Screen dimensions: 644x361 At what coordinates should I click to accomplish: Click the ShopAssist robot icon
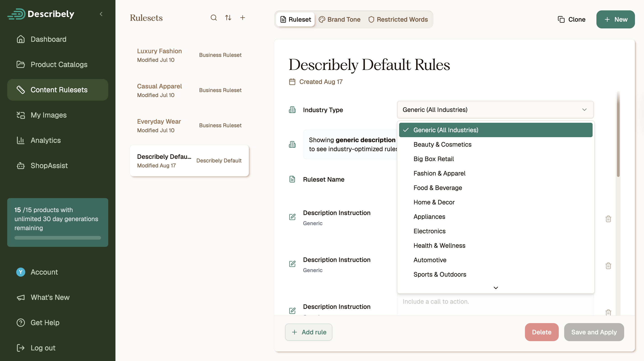point(21,166)
